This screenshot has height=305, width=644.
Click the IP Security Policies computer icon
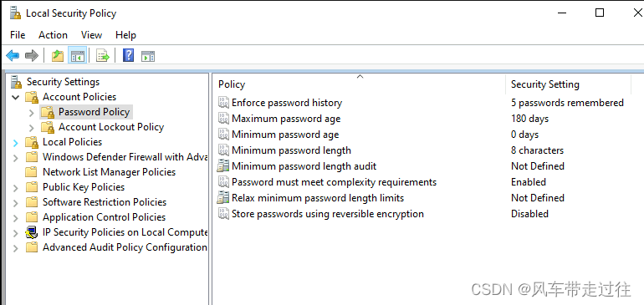[32, 232]
